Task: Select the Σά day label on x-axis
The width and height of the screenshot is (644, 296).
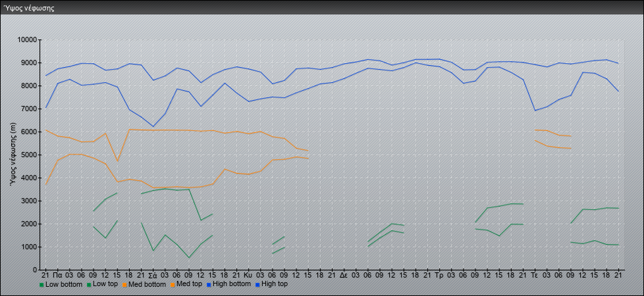Action: [x=153, y=275]
